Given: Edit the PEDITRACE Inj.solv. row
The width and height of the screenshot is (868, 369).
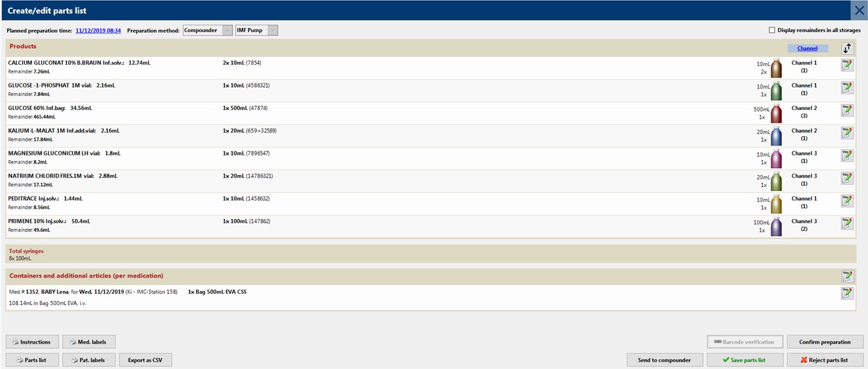Looking at the screenshot, I should pyautogui.click(x=847, y=201).
